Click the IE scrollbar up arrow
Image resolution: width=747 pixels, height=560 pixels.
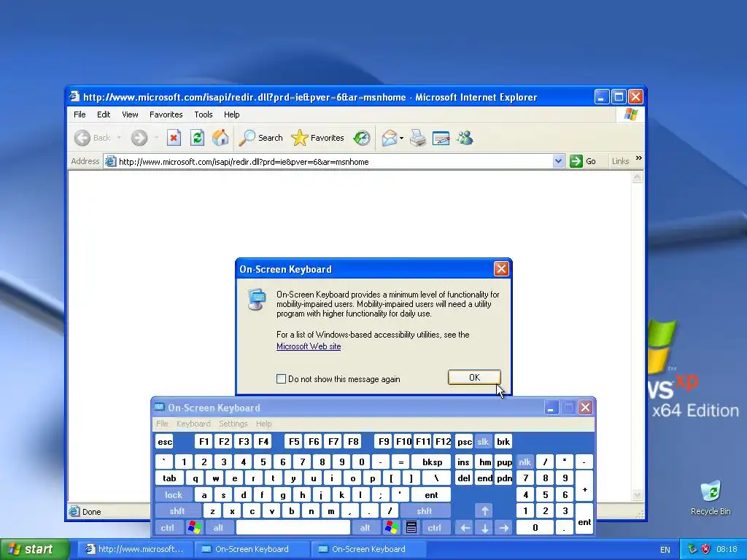coord(637,178)
